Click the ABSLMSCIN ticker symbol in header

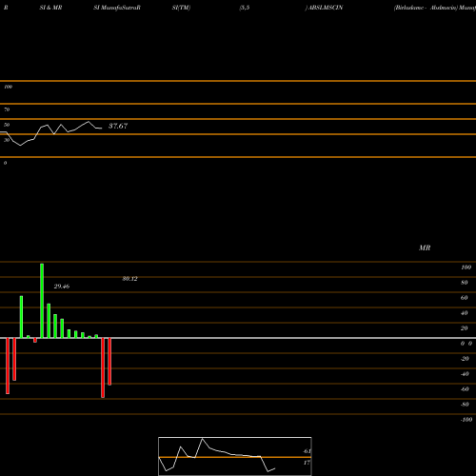tap(326, 8)
